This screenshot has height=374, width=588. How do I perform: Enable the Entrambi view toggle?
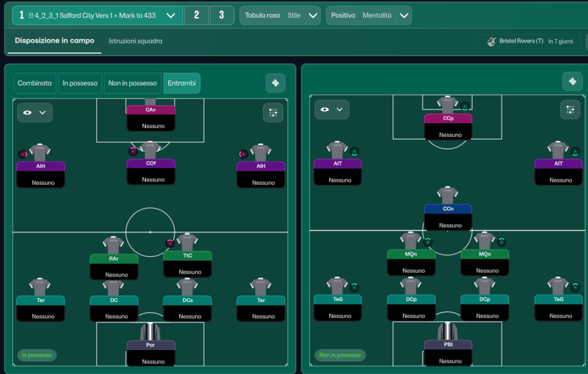pos(181,83)
